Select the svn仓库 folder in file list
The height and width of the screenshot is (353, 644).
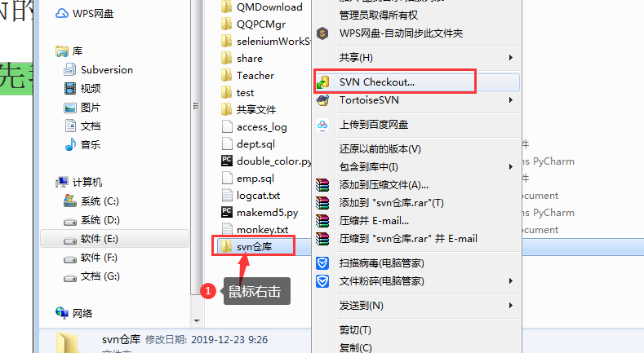(x=254, y=247)
